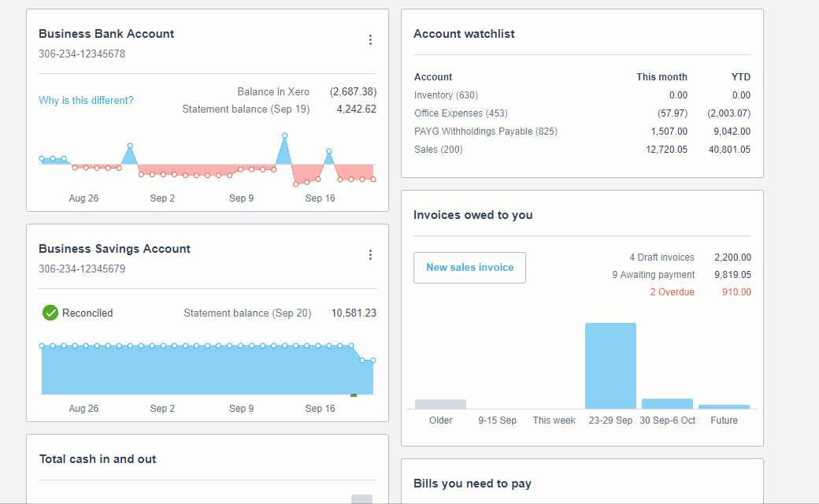Click the "Why is this different?" link
Screen dimensions: 819x504
pyautogui.click(x=85, y=100)
